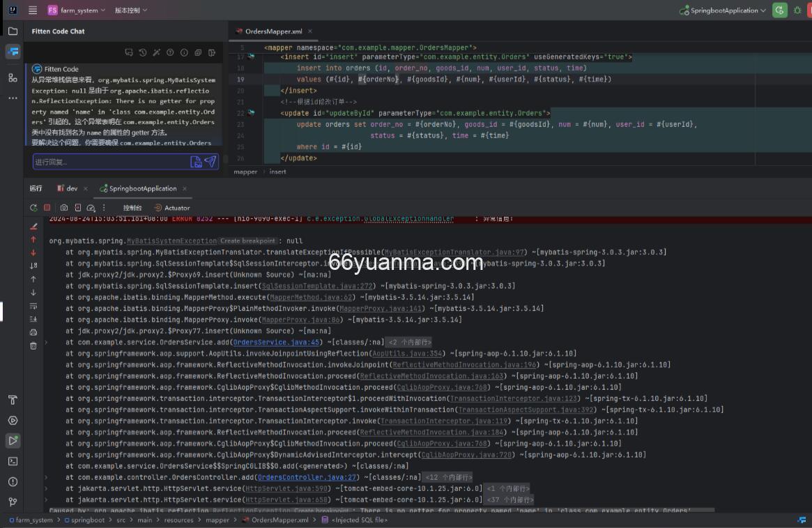Open Project folder tool window
The image size is (812, 528).
13,31
